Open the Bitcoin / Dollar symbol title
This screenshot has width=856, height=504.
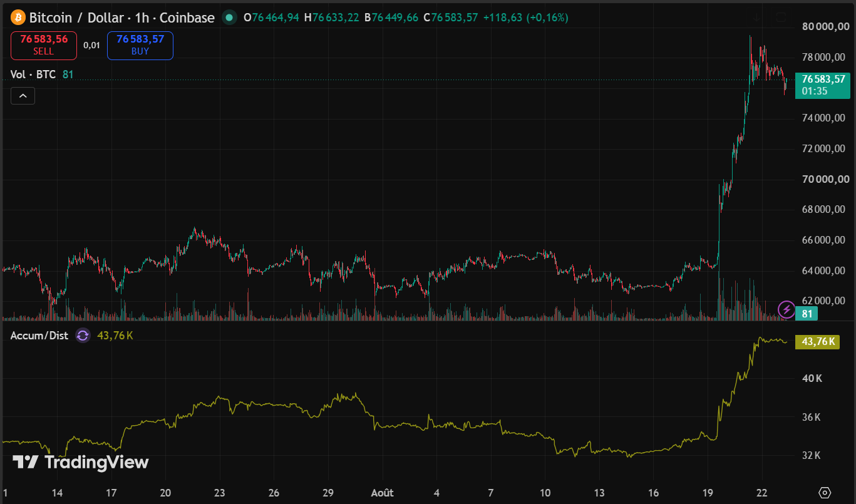(122, 18)
